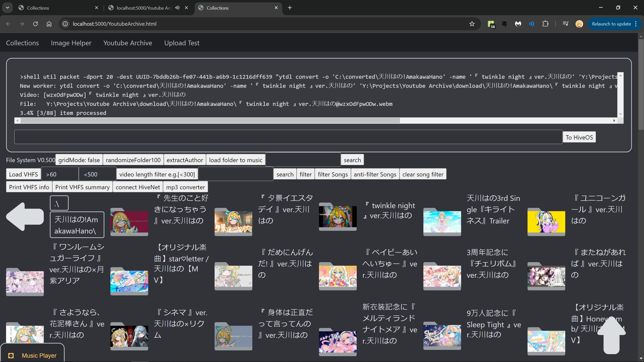Click the M extension icon in the toolbar
The image size is (644, 362).
(518, 24)
